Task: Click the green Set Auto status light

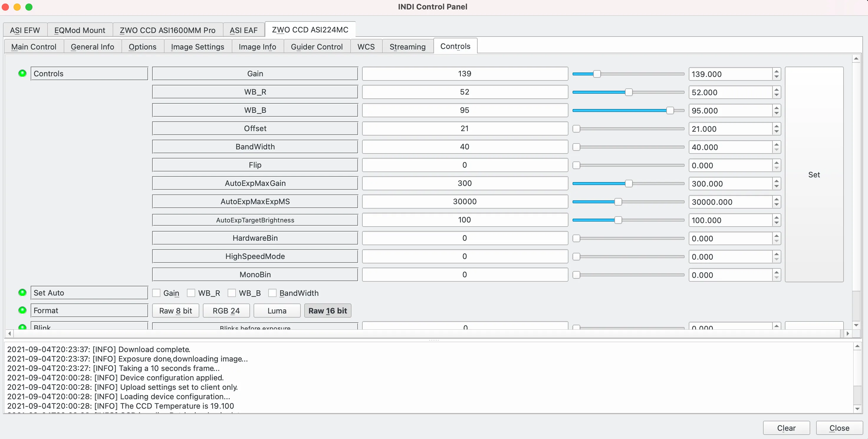Action: [22, 293]
